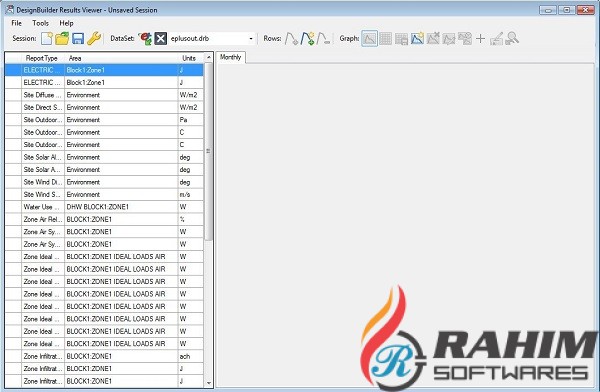
Task: Click the ach units cell
Action: (x=191, y=356)
